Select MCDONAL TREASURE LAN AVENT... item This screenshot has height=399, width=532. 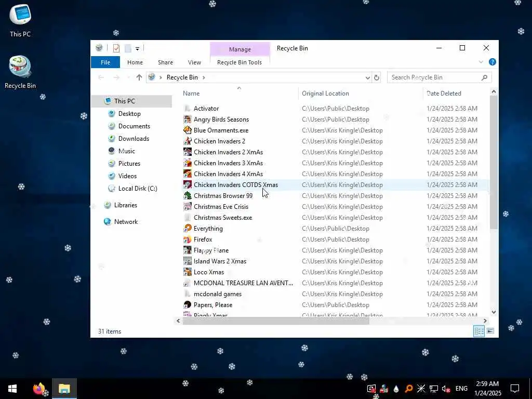(243, 283)
